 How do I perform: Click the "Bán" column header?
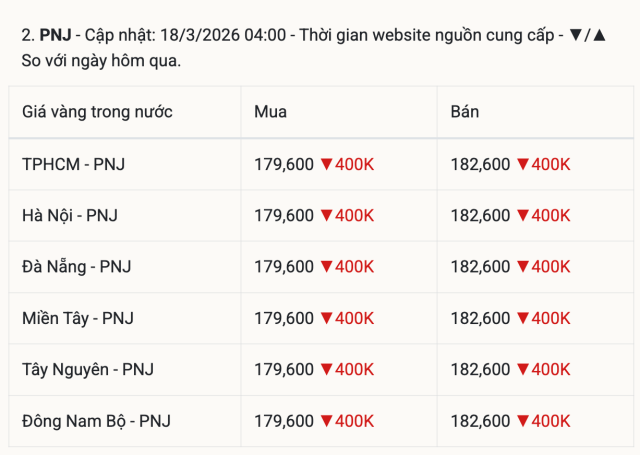(464, 112)
